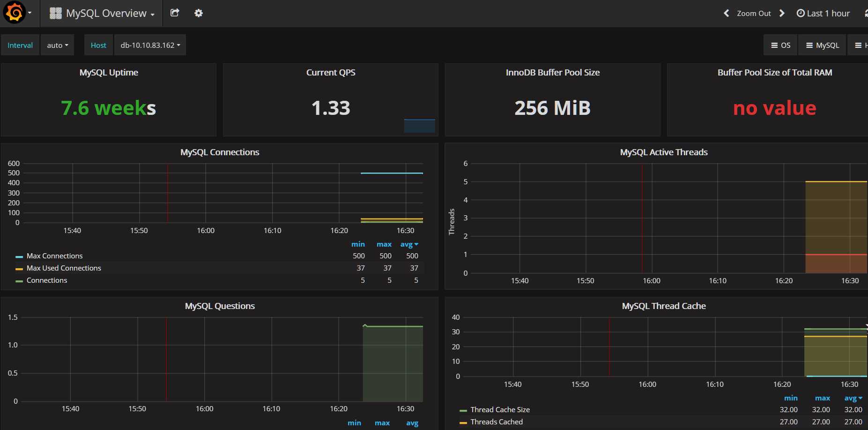
Task: Click the MySQL Uptime panel title
Action: point(109,72)
